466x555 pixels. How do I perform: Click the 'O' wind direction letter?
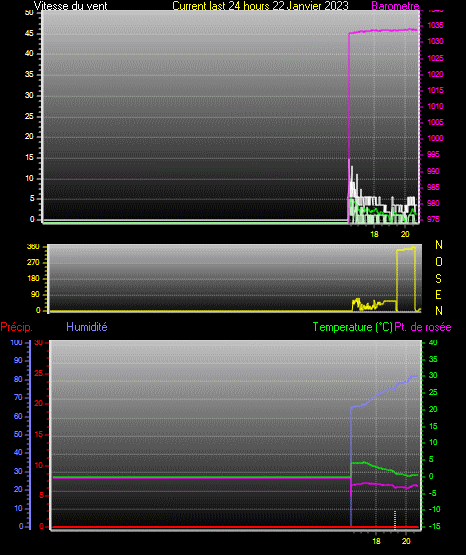(x=439, y=262)
